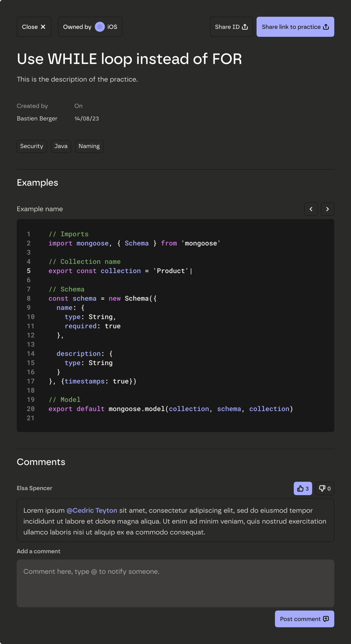
Task: Click the X icon beside Close
Action: 43,27
